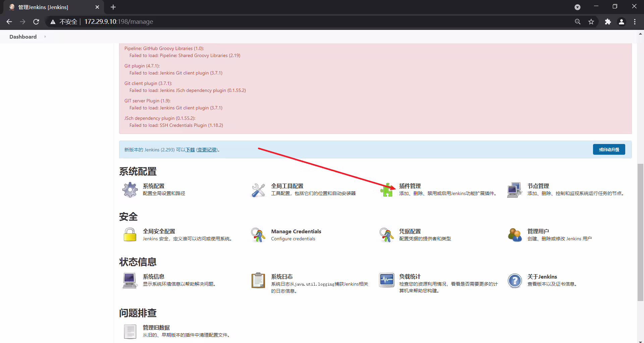Open the 系统配置 gear icon
The image size is (644, 343).
point(130,190)
